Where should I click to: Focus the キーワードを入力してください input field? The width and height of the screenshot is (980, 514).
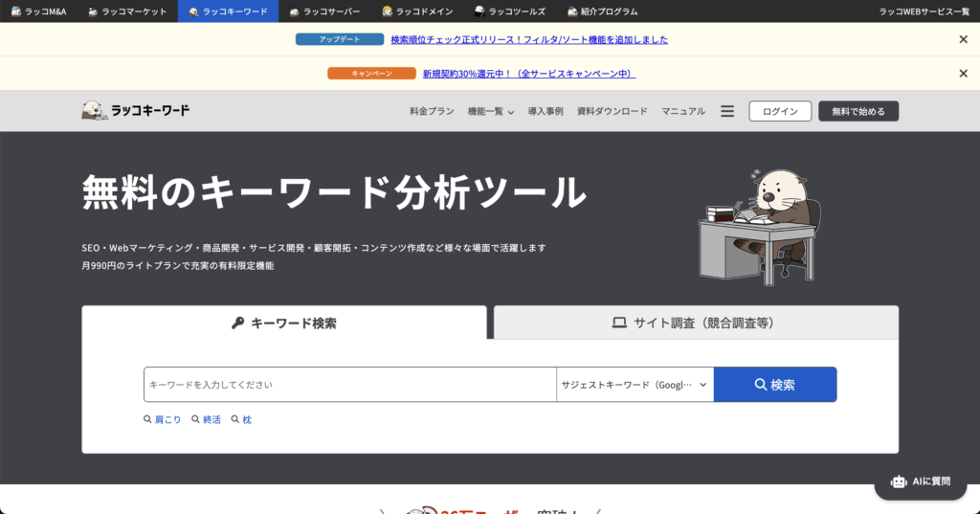click(350, 385)
